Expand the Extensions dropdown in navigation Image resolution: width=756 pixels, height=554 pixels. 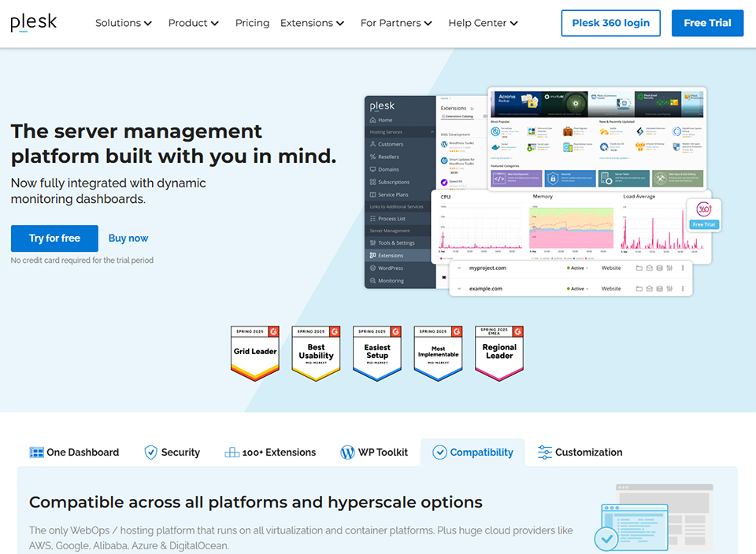pyautogui.click(x=312, y=23)
